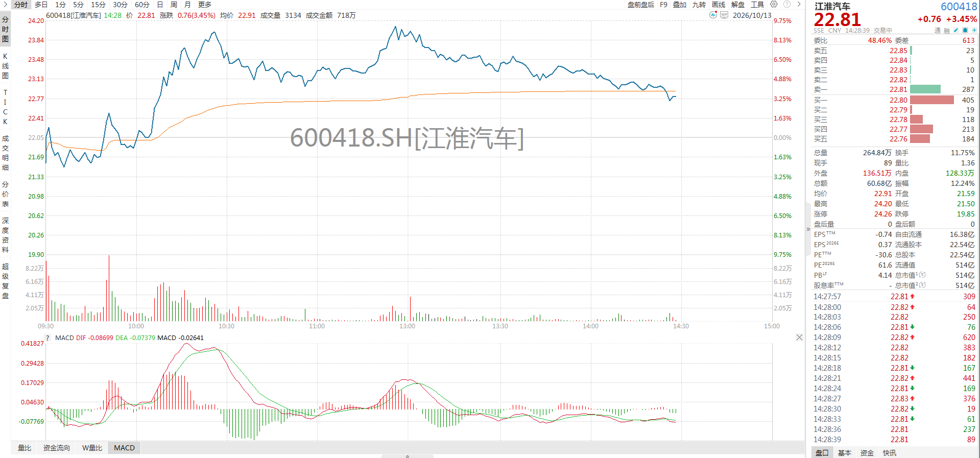Screen dimensions: 980x458
Task: Switch to weekly 周 K-line
Action: pyautogui.click(x=174, y=5)
